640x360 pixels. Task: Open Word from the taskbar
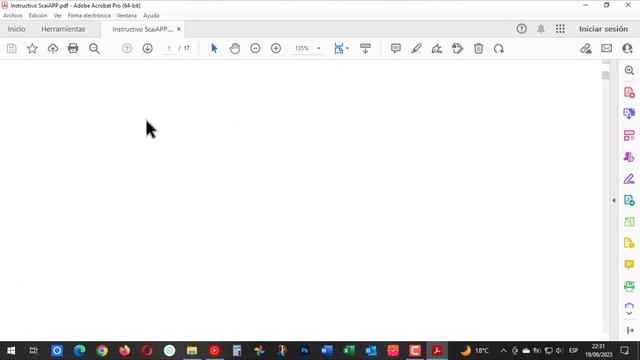pos(327,351)
